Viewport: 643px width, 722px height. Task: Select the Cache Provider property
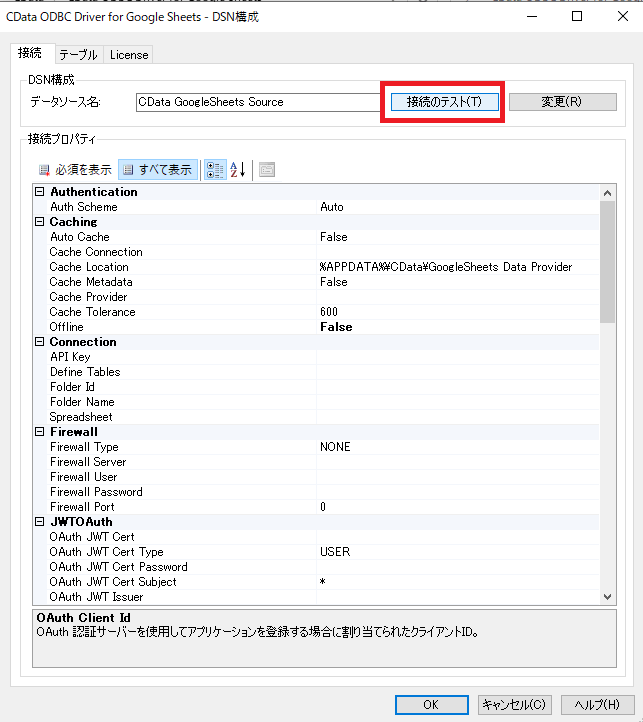click(x=322, y=297)
